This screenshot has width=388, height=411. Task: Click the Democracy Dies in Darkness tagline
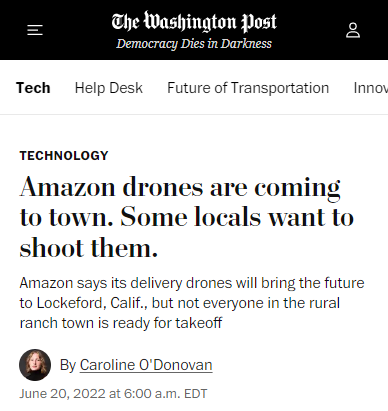[x=194, y=44]
